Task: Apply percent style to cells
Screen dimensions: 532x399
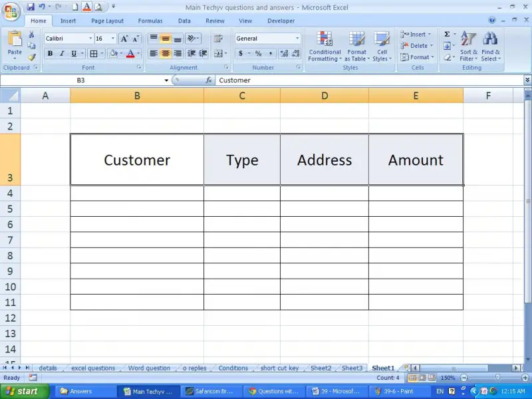Action: coord(259,54)
